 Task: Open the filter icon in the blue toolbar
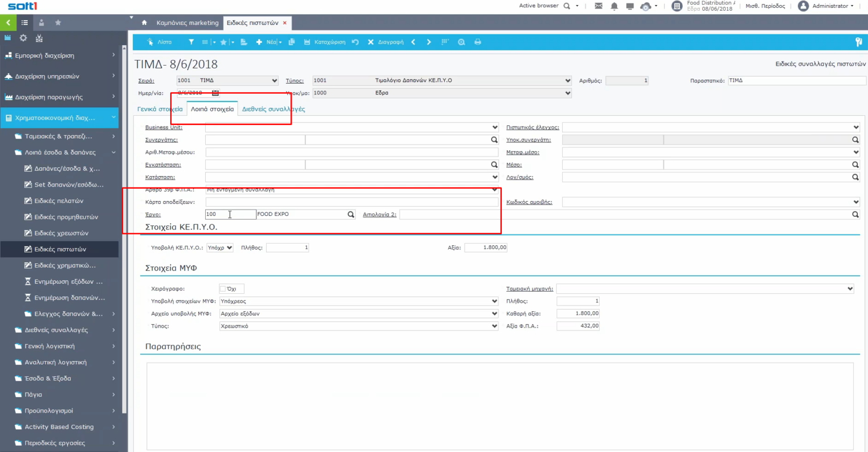(x=191, y=42)
